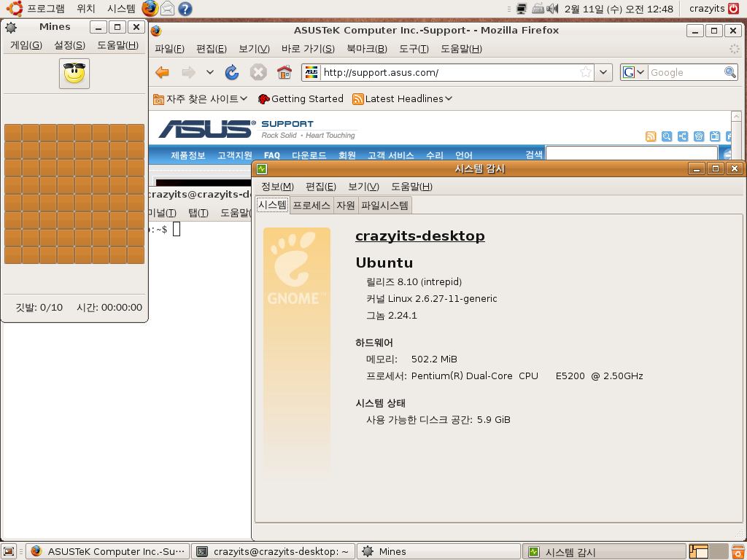Open the 게임(G) menu in Mines
Image resolution: width=747 pixels, height=560 pixels.
(26, 45)
